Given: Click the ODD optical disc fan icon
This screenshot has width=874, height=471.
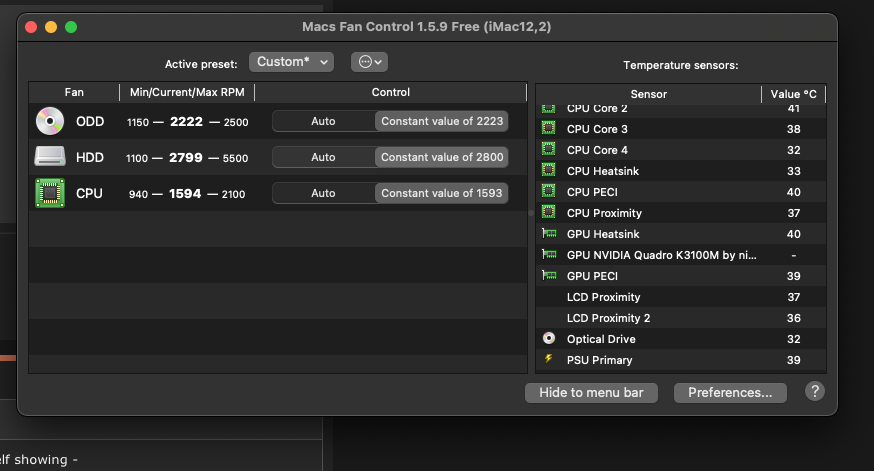Looking at the screenshot, I should [50, 121].
